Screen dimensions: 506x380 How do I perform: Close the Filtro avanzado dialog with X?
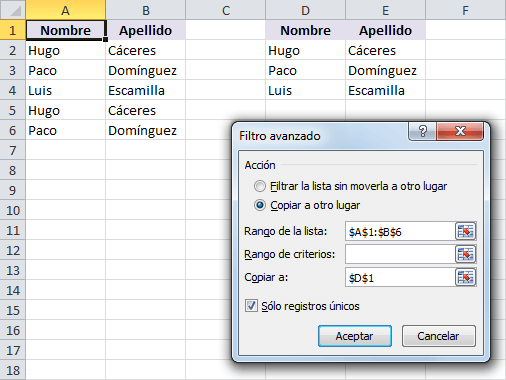pyautogui.click(x=460, y=131)
